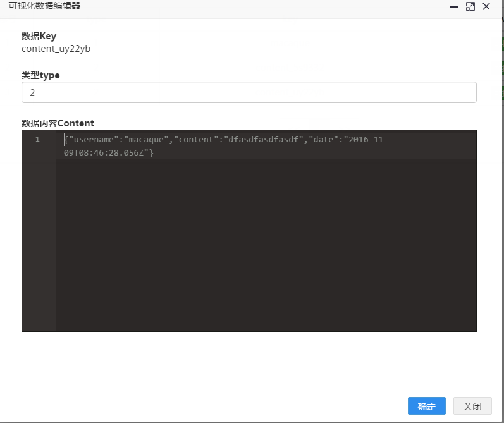Click the 数据Key label
This screenshot has width=504, height=423.
click(x=39, y=36)
